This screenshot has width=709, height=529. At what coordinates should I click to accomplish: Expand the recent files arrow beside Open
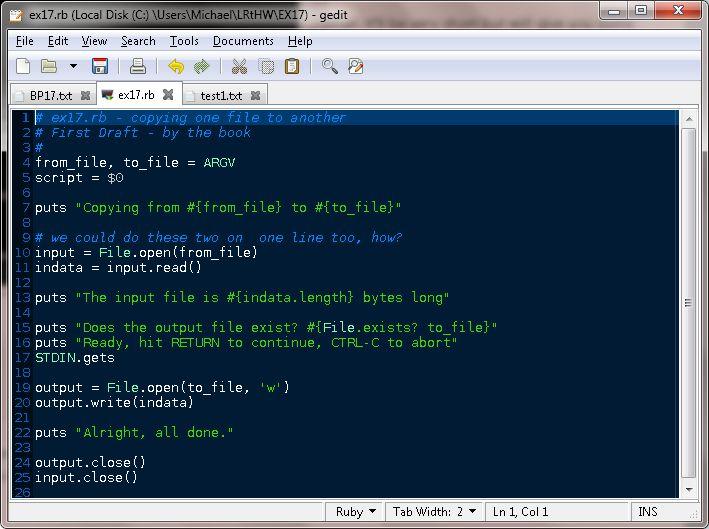[73, 66]
